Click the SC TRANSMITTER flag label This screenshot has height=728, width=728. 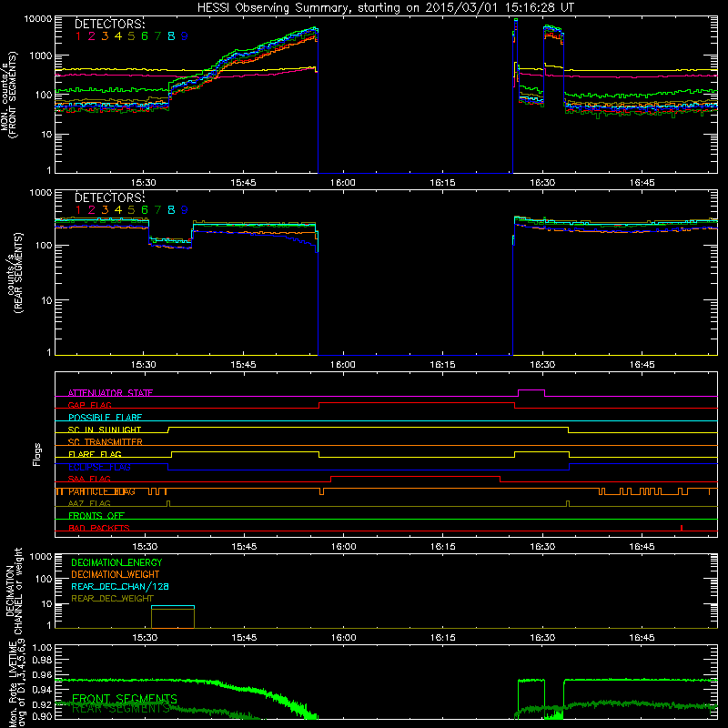pyautogui.click(x=106, y=441)
